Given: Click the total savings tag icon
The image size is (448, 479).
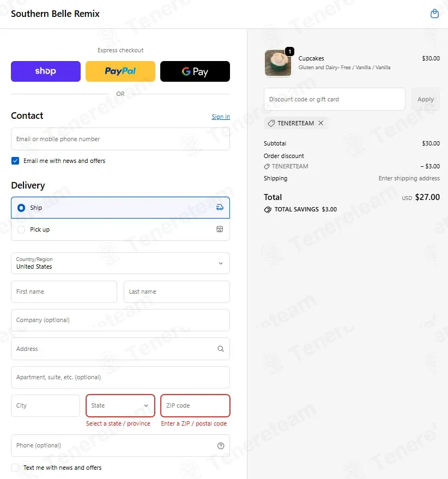Looking at the screenshot, I should (268, 210).
